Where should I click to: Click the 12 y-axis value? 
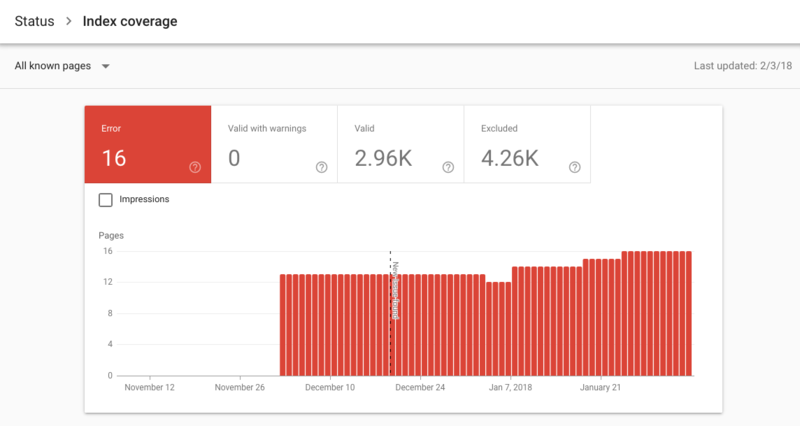[108, 282]
